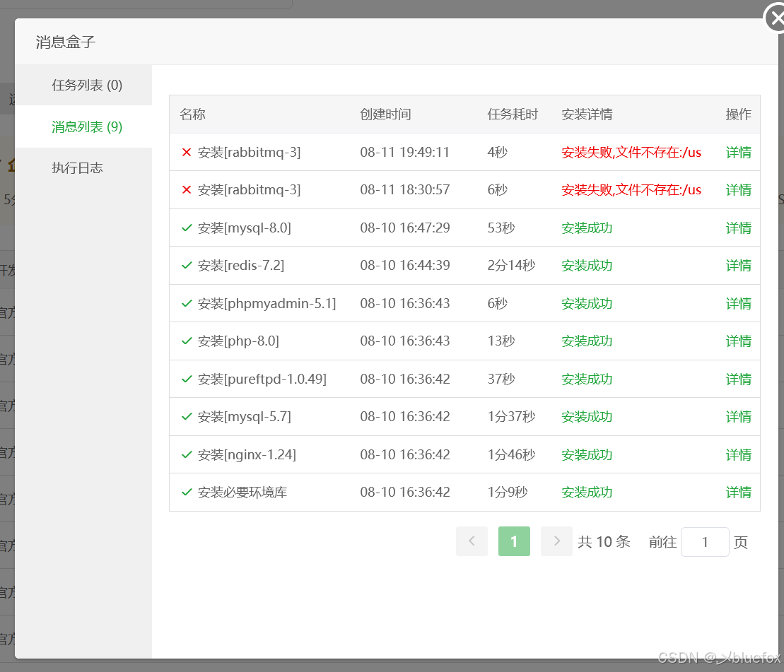Image resolution: width=784 pixels, height=672 pixels.
Task: Click the 安装[mysql-5.7] name
Action: pos(245,417)
